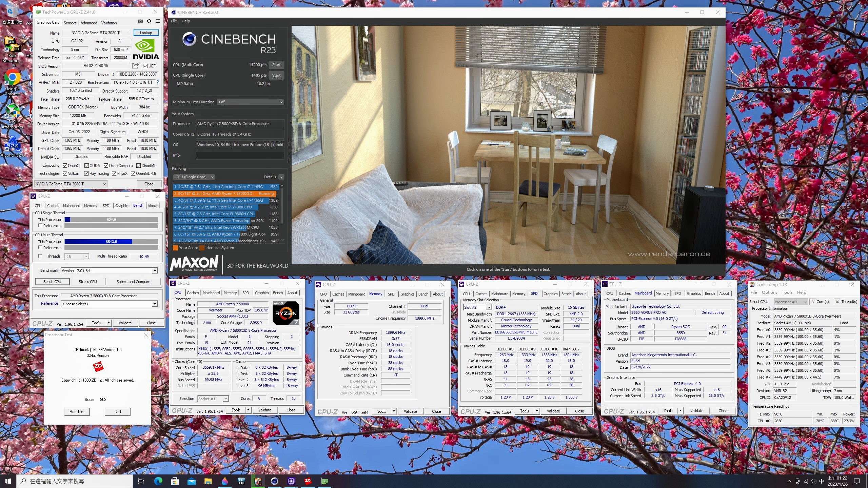Open File Explorer from the taskbar
Screen dimensions: 868x488
208,481
